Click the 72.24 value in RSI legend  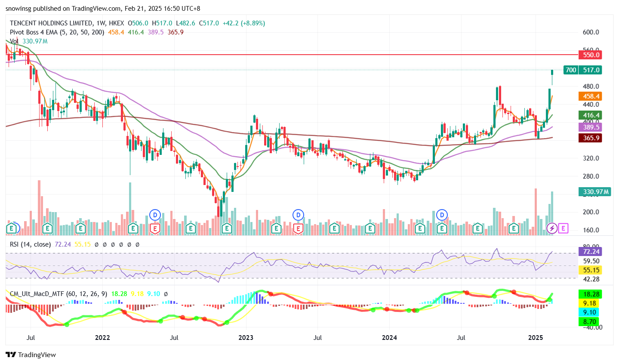(x=63, y=244)
